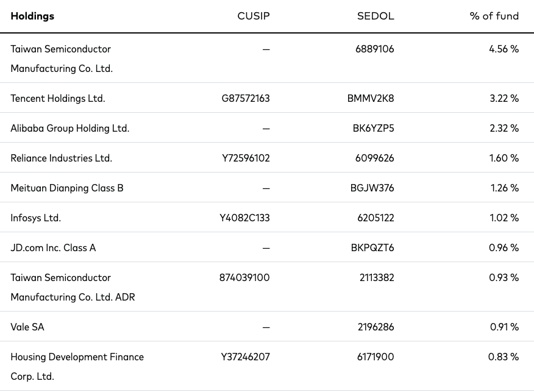This screenshot has height=392, width=534.
Task: Click Tencent CUSIP value G87572163
Action: point(246,98)
